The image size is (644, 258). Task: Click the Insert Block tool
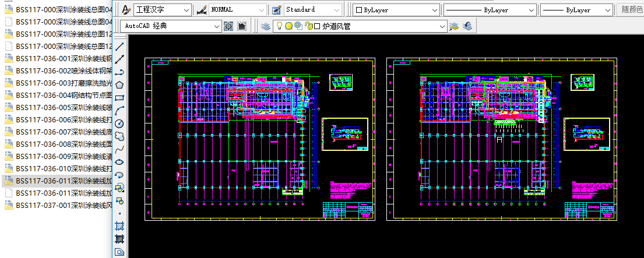click(119, 188)
